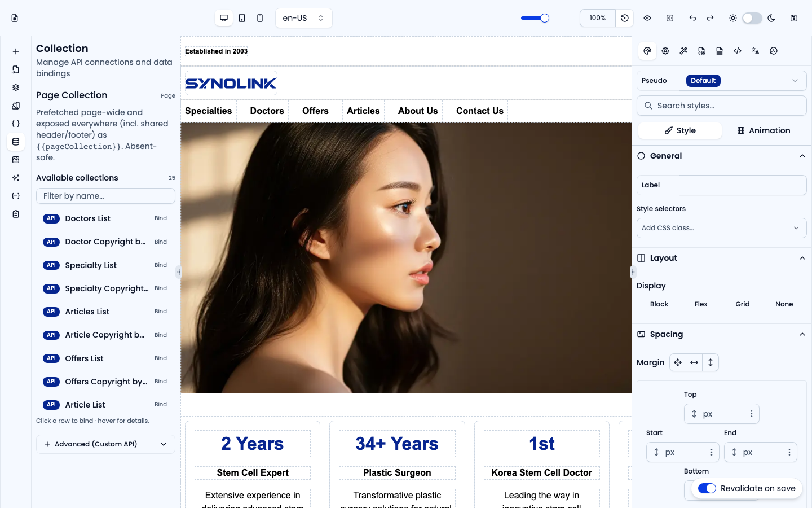Select None display option
812x508 pixels.
[x=784, y=304]
